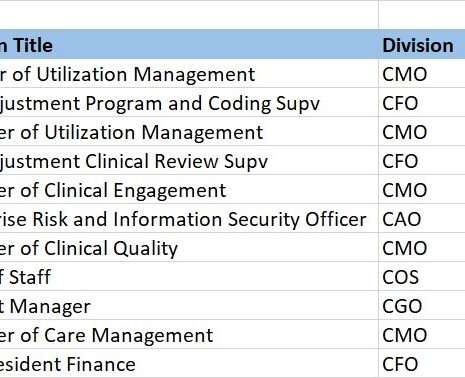This screenshot has height=378, width=465.
Task: Select the first Utilization Management title cell
Action: pos(189,73)
